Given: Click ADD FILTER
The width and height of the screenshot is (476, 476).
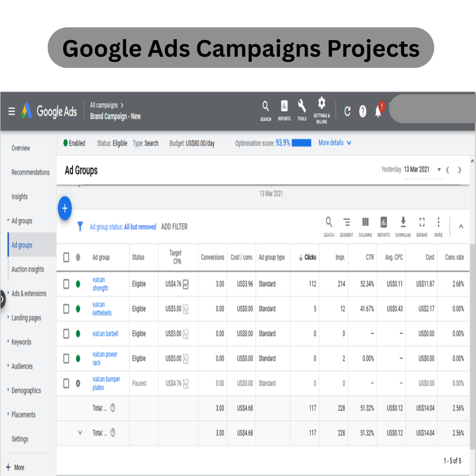Looking at the screenshot, I should coord(174,227).
